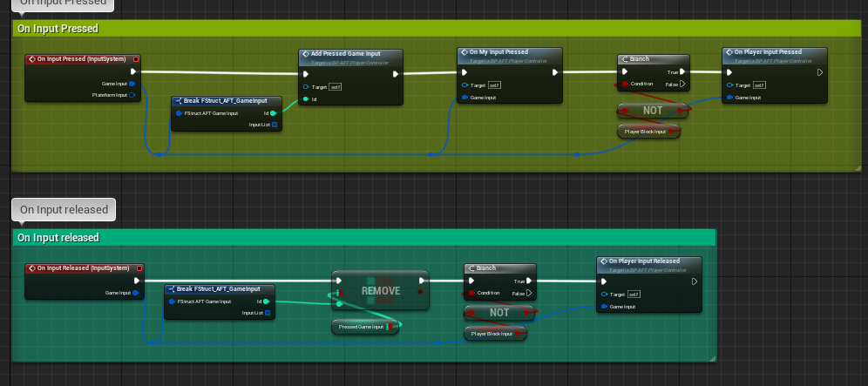Click the Branch True pin in the released graph
Viewport: 868px width, 386px height.
(x=531, y=281)
